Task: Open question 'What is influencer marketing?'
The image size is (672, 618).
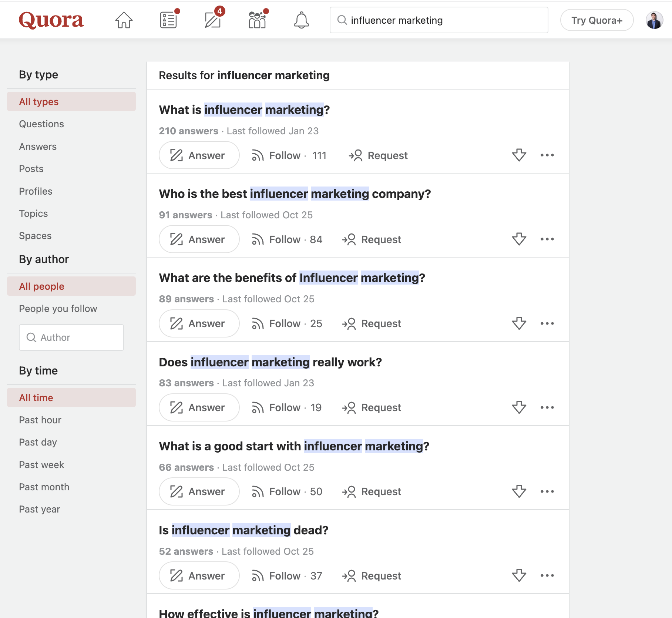Action: point(244,110)
